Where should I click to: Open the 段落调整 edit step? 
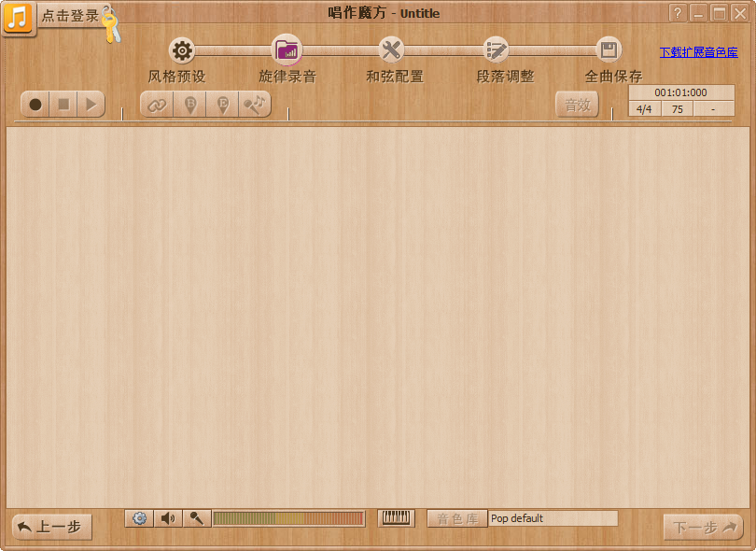tap(497, 50)
